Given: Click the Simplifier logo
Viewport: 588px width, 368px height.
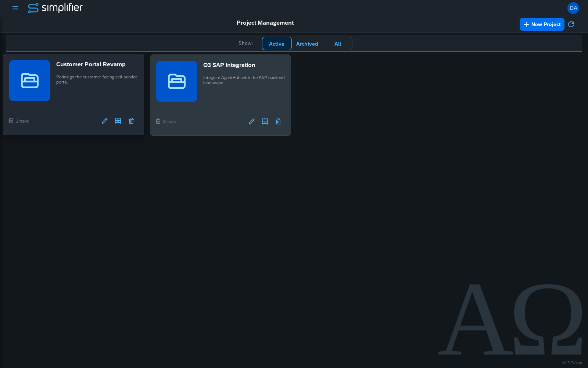Looking at the screenshot, I should pyautogui.click(x=55, y=8).
